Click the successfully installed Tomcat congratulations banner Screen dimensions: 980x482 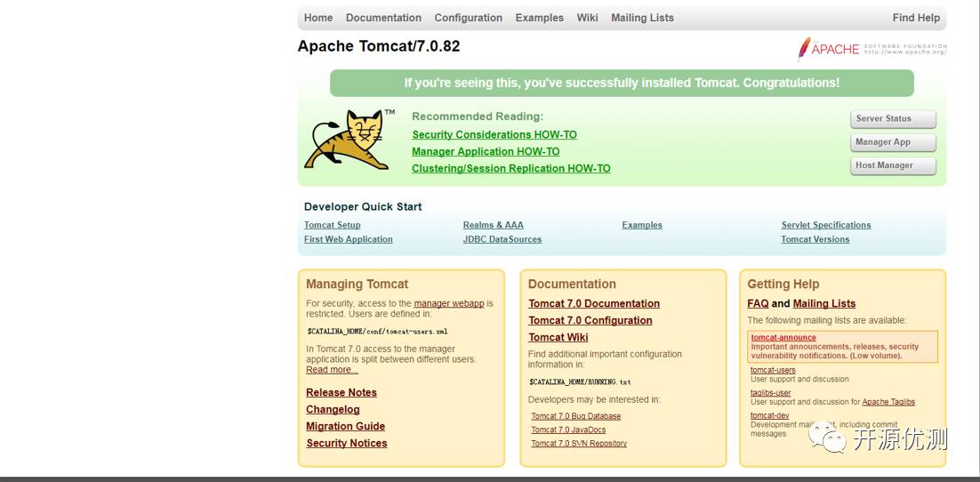click(622, 83)
